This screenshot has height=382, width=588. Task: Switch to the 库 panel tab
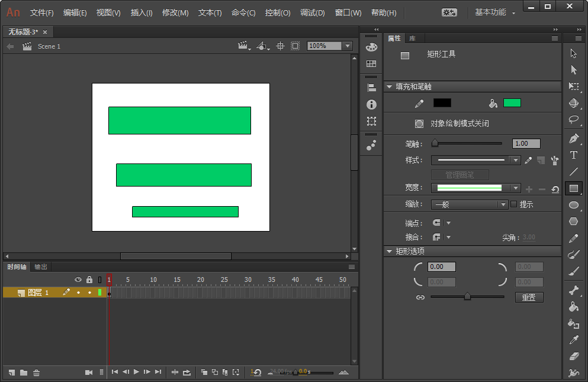click(x=413, y=38)
